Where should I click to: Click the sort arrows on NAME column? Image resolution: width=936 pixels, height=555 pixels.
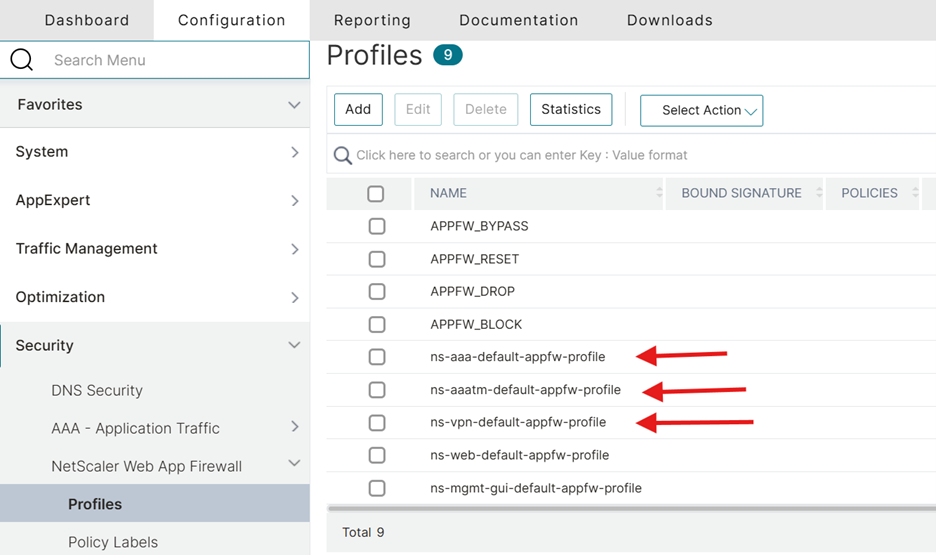(659, 193)
